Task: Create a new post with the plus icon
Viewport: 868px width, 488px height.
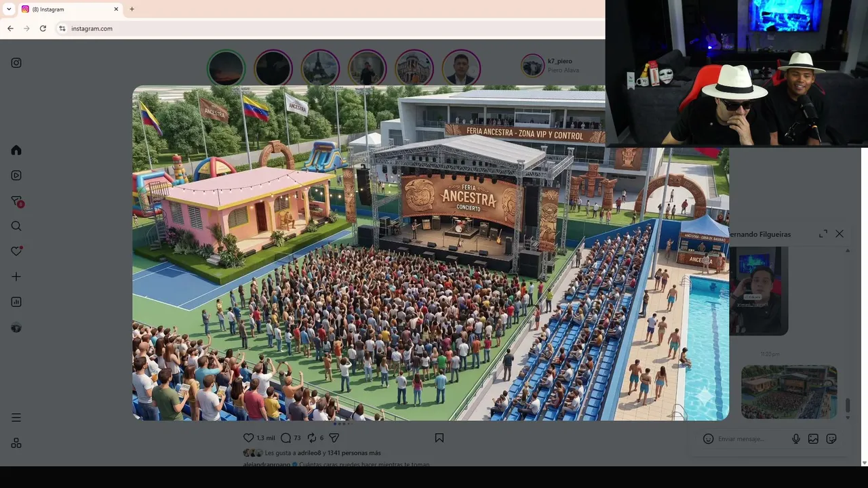Action: click(x=16, y=277)
